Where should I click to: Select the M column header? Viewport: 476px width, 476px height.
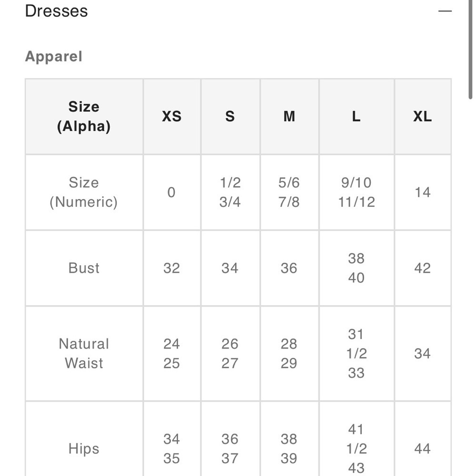pos(288,116)
